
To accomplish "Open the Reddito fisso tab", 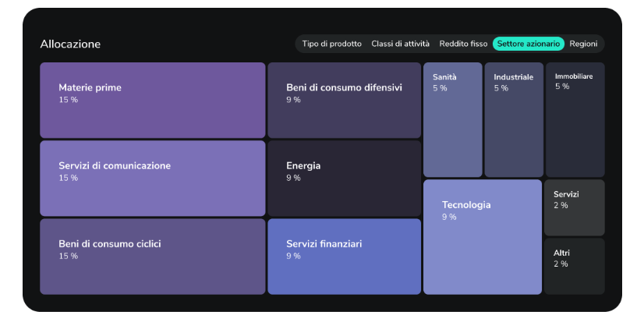I will pyautogui.click(x=463, y=44).
